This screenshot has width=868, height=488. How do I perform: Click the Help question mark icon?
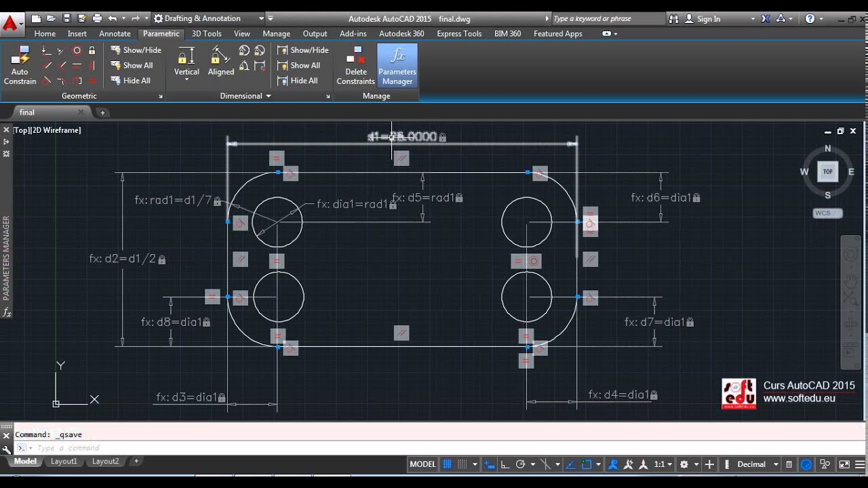(x=810, y=19)
